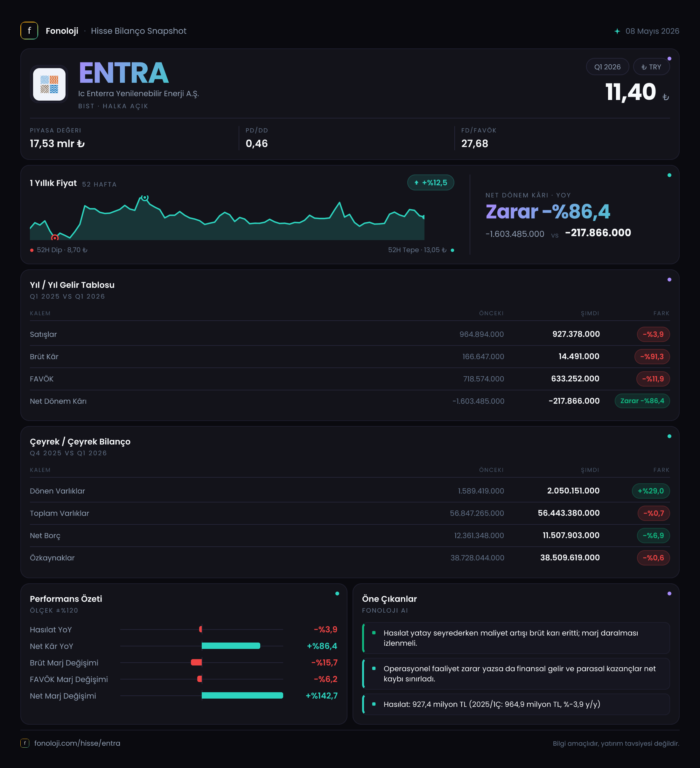Viewport: 700px width, 768px height.
Task: Click the Öne Çıkanlar heading
Action: click(x=389, y=599)
